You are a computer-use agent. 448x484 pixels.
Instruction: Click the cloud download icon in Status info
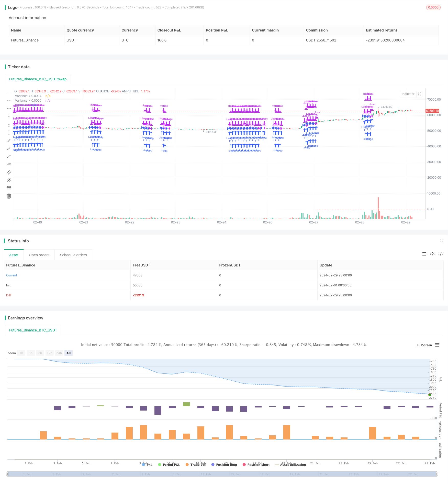click(x=432, y=254)
